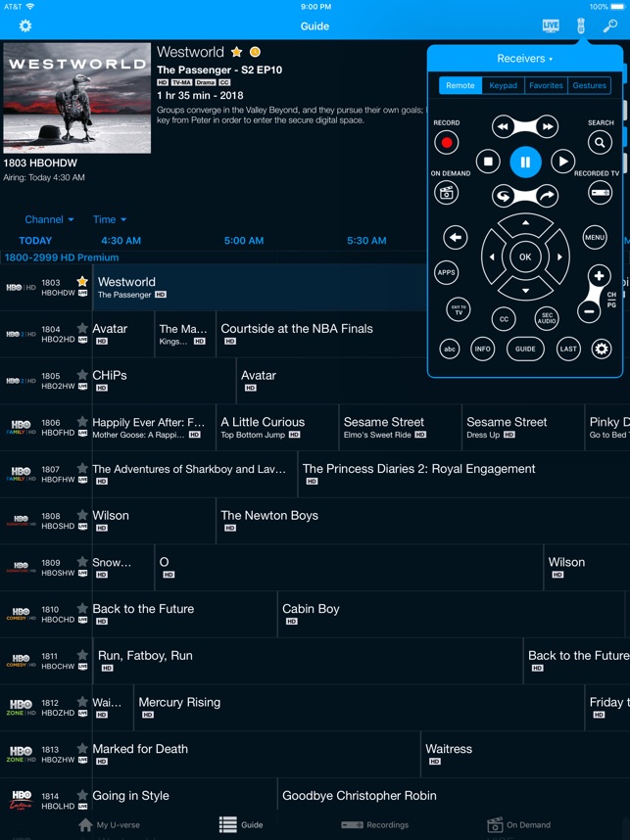This screenshot has width=630, height=840.
Task: Tap the remote Search magnifier button
Action: point(600,143)
